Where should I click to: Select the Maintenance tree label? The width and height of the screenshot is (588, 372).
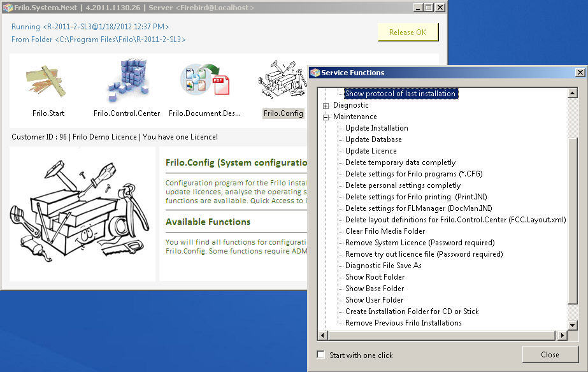[x=355, y=117]
